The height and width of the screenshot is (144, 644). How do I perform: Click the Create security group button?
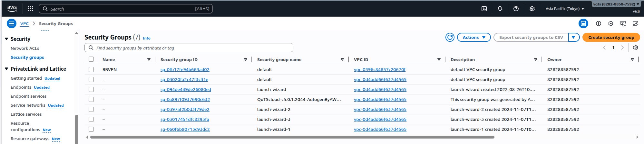point(611,37)
